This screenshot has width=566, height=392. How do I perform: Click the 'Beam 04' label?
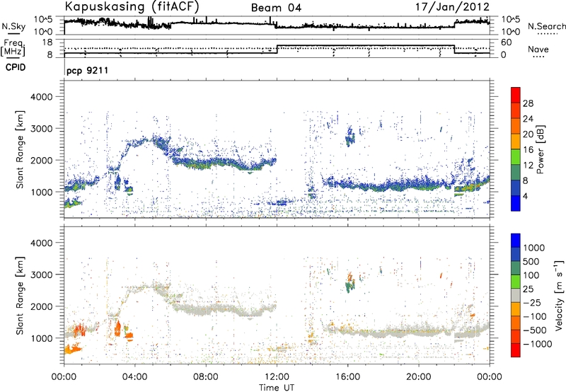[276, 8]
